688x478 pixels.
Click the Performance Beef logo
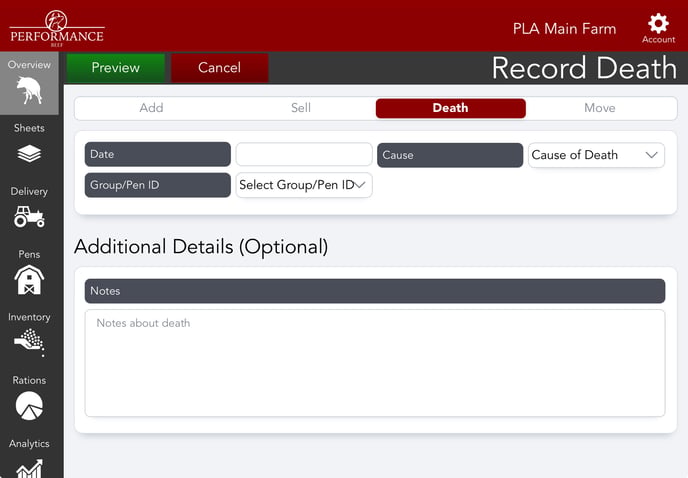tap(57, 27)
